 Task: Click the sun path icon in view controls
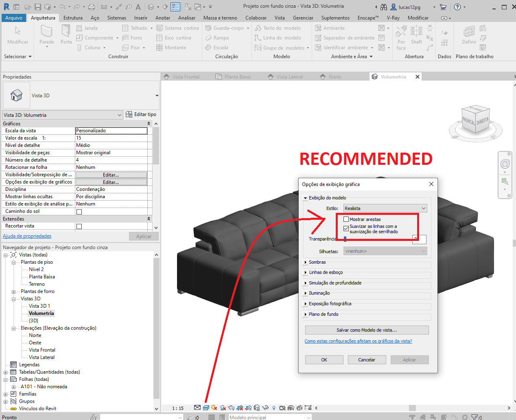tap(213, 408)
